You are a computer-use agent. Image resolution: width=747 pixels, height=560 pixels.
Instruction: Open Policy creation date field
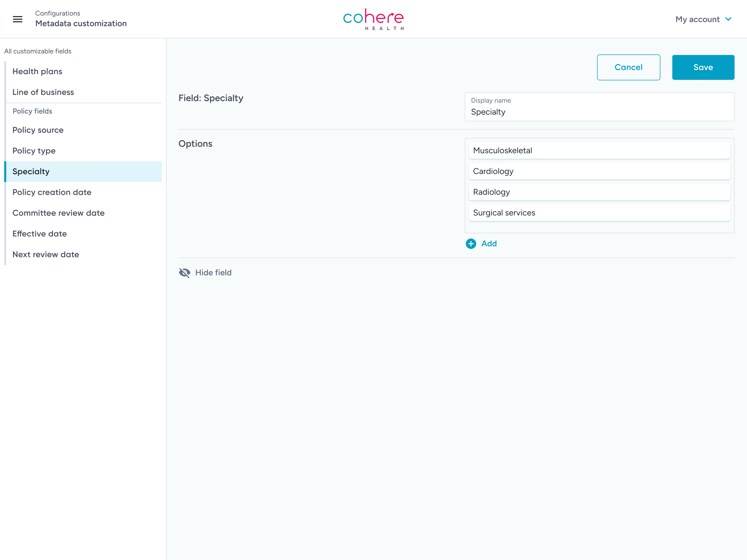pos(84,192)
